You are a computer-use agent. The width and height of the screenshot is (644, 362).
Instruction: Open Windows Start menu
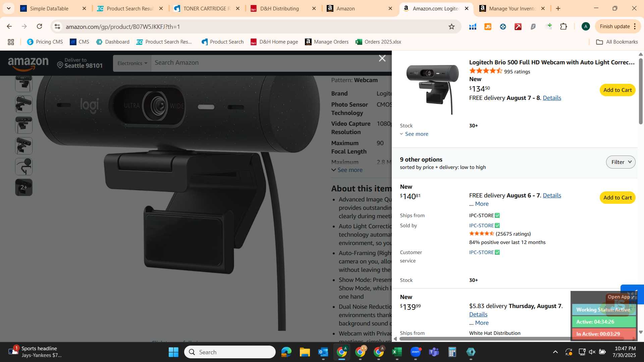[173, 352]
